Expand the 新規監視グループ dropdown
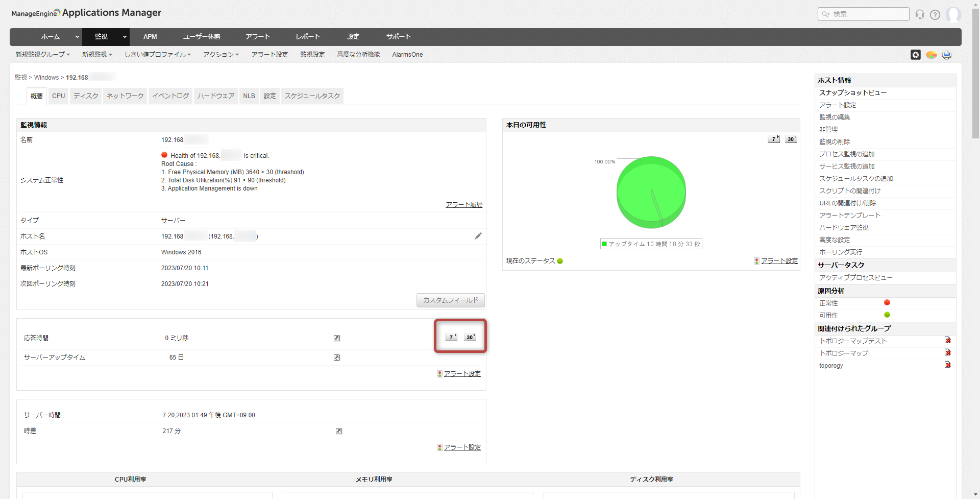Screen dimensions: 980x499 tap(42, 55)
